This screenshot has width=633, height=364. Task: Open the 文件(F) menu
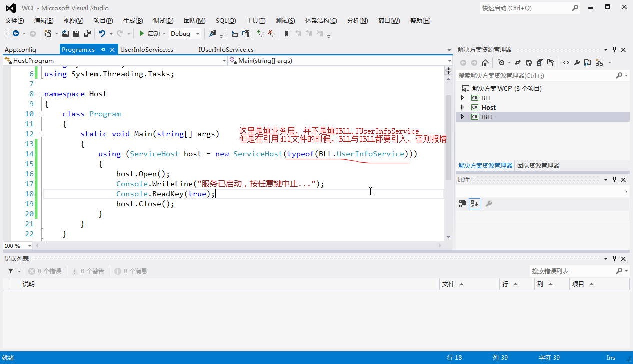point(15,20)
